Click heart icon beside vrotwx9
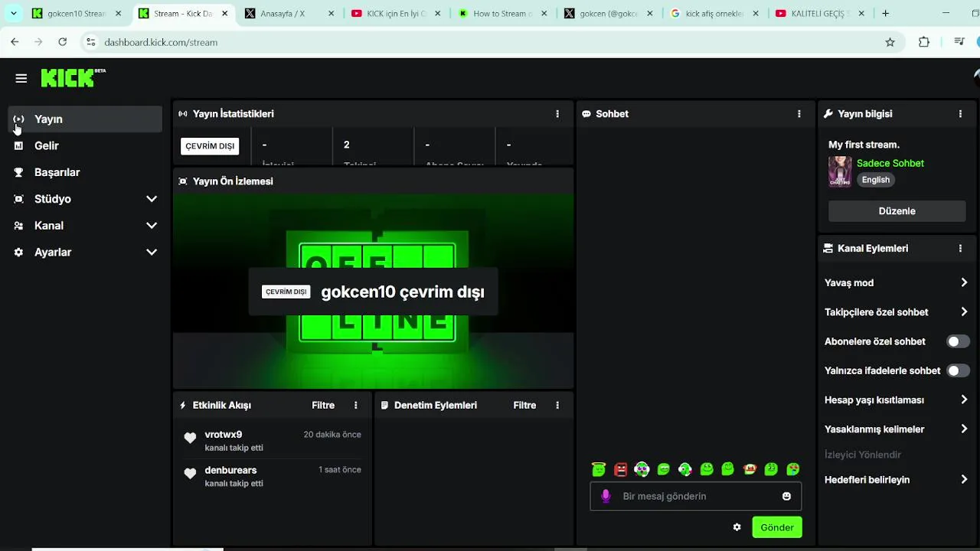Image resolution: width=980 pixels, height=551 pixels. pos(191,438)
